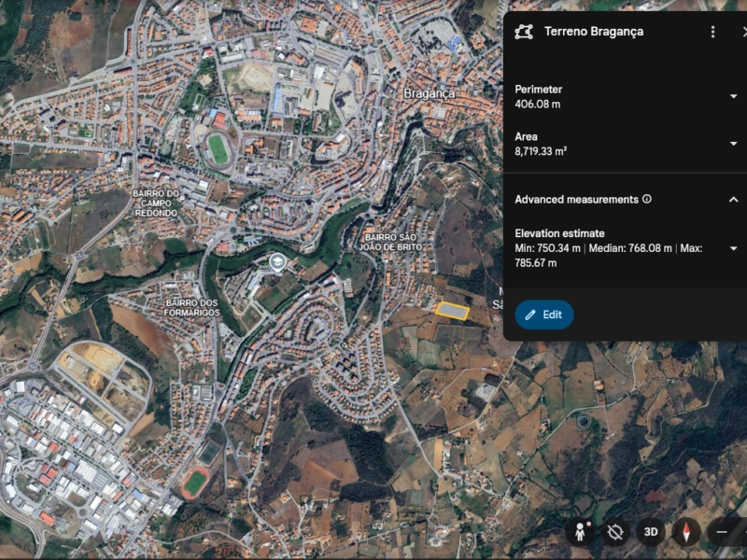This screenshot has height=560, width=747.
Task: Close the Terreno Bragança panel
Action: click(743, 32)
